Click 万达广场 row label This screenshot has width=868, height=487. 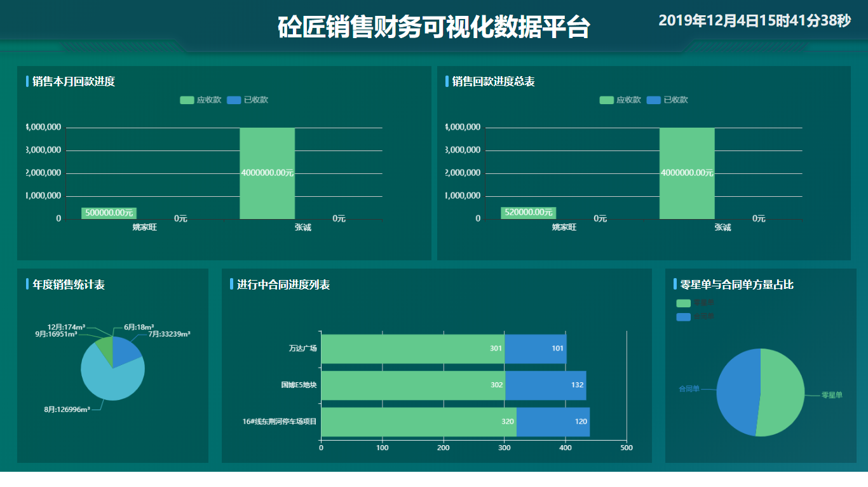tap(302, 349)
